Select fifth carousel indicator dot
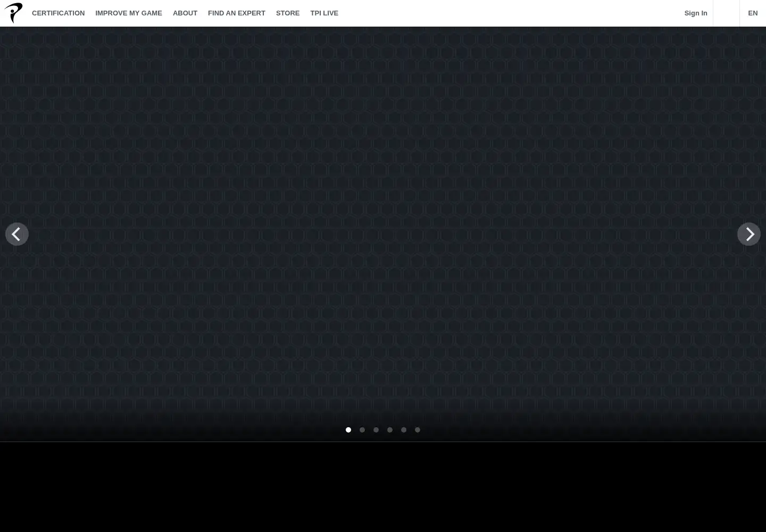Image resolution: width=766 pixels, height=532 pixels. (x=404, y=430)
